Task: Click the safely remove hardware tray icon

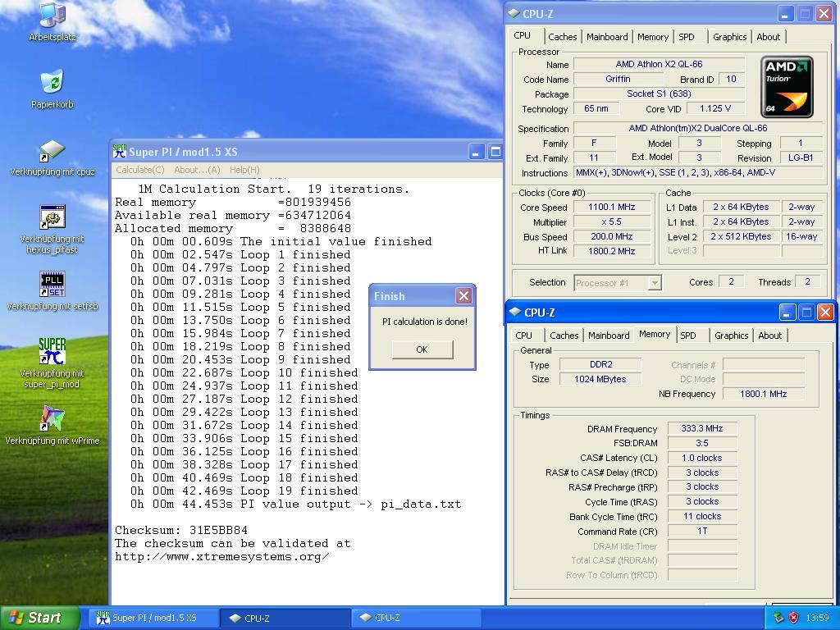Action: (x=779, y=618)
